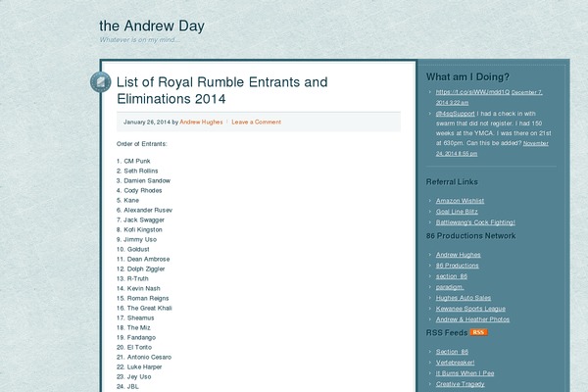This screenshot has height=392, width=588.
Task: Click the RSS Feeds heading text
Action: 447,333
